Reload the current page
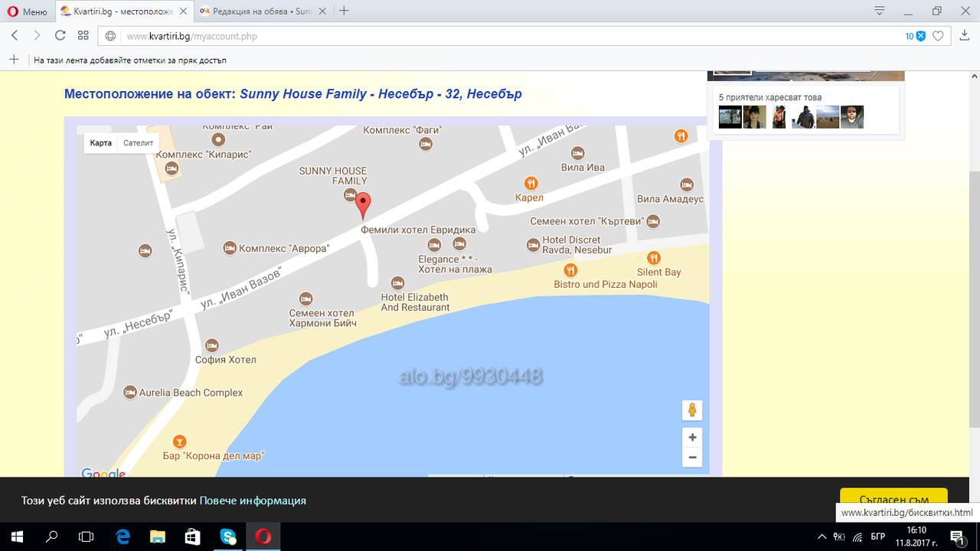The image size is (980, 551). [60, 36]
